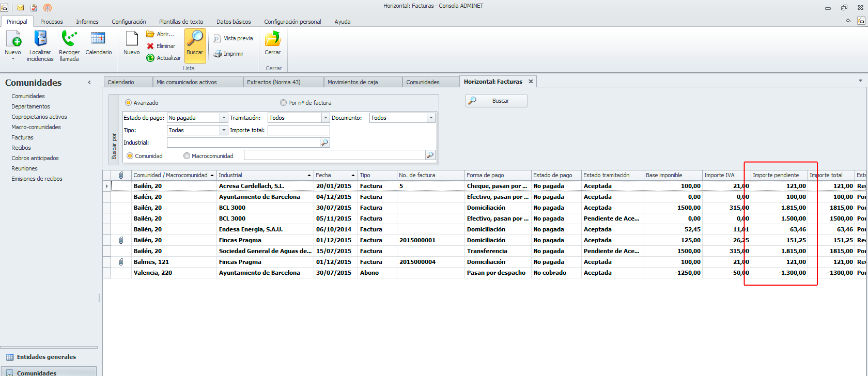Select Por nº de factura radio button
868x376 pixels.
click(283, 103)
